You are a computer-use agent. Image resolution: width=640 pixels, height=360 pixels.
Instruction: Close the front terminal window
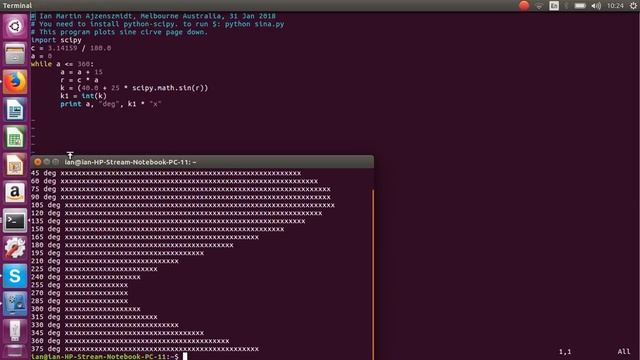38,162
